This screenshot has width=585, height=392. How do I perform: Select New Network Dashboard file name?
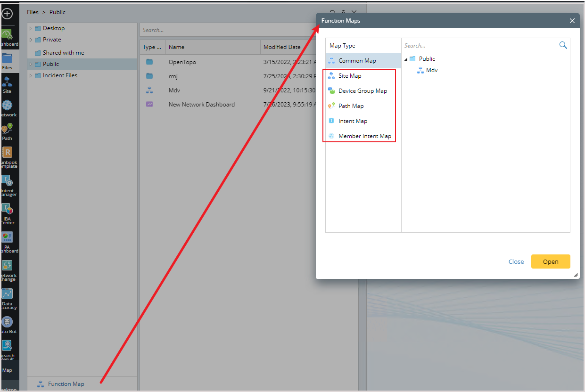[202, 105]
